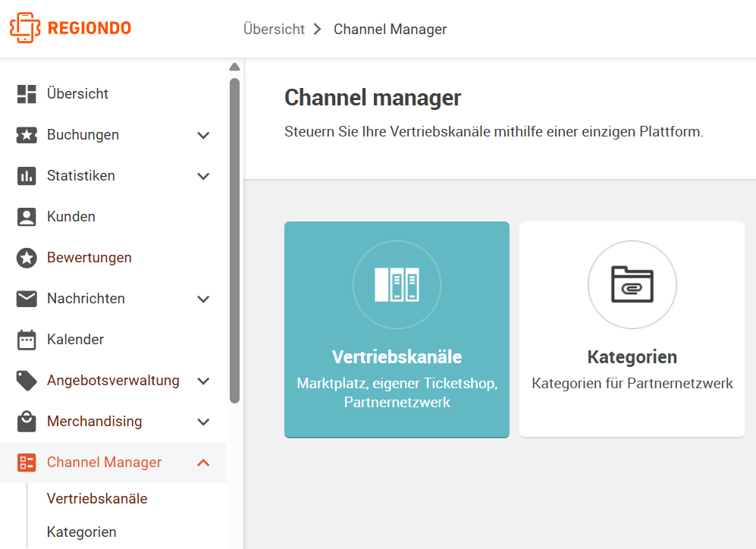Click the Übersicht breadcrumb link
The image size is (756, 549).
pyautogui.click(x=274, y=30)
